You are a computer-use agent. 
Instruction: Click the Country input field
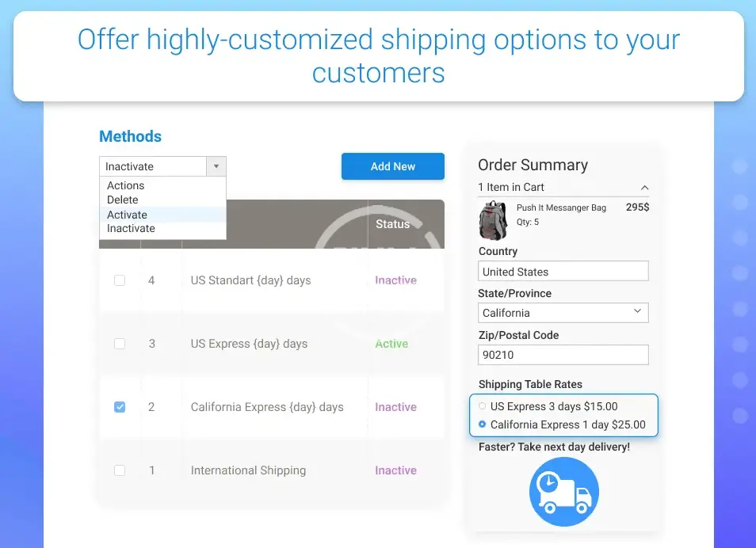(563, 272)
